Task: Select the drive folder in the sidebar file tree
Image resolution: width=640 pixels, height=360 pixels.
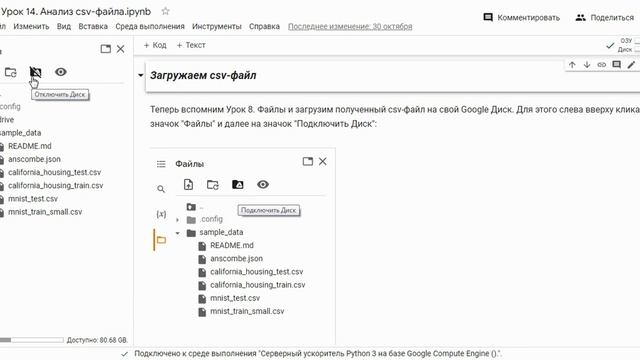Action: 7,120
